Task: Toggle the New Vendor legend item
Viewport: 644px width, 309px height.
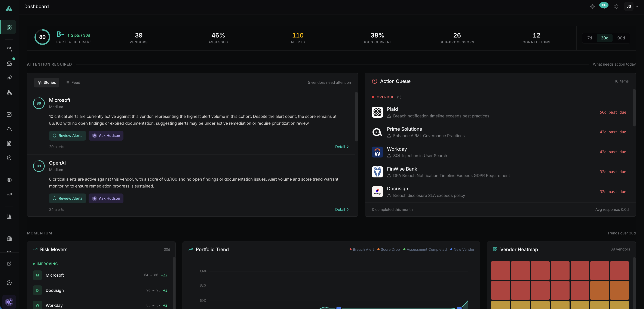Action: pyautogui.click(x=462, y=249)
